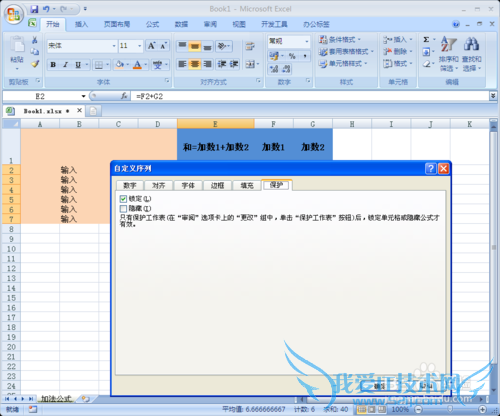Screen dimensions: 500x416
Task: Apply bold formatting
Action: pos(53,65)
